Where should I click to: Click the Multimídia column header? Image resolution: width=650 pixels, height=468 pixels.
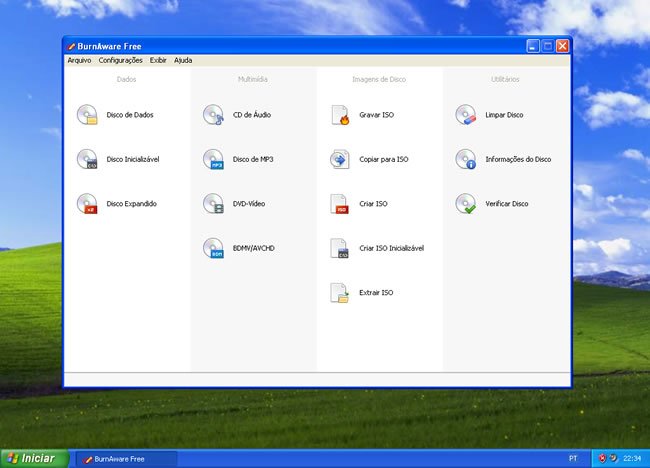252,79
